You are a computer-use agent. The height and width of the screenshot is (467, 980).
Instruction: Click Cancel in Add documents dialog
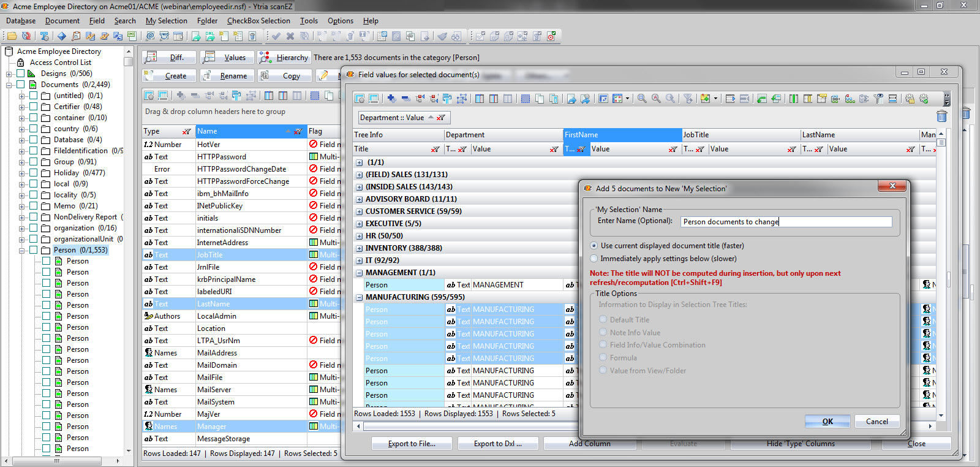(877, 422)
